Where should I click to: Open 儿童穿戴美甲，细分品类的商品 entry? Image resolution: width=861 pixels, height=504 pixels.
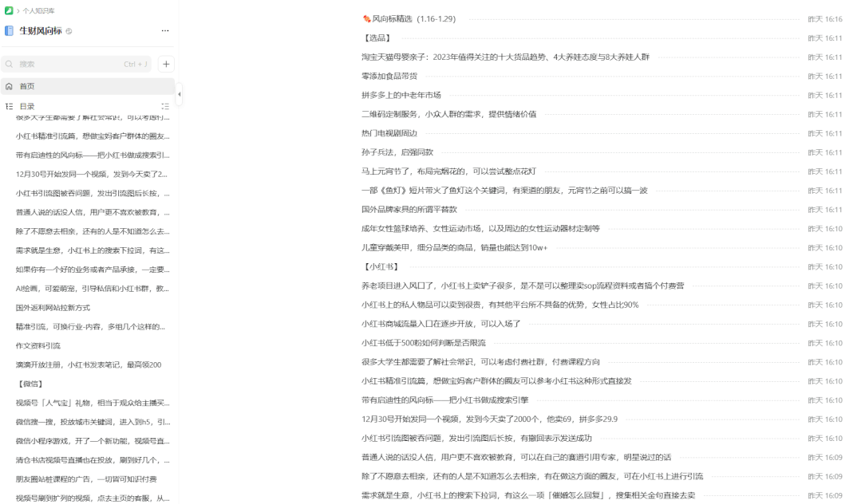455,247
